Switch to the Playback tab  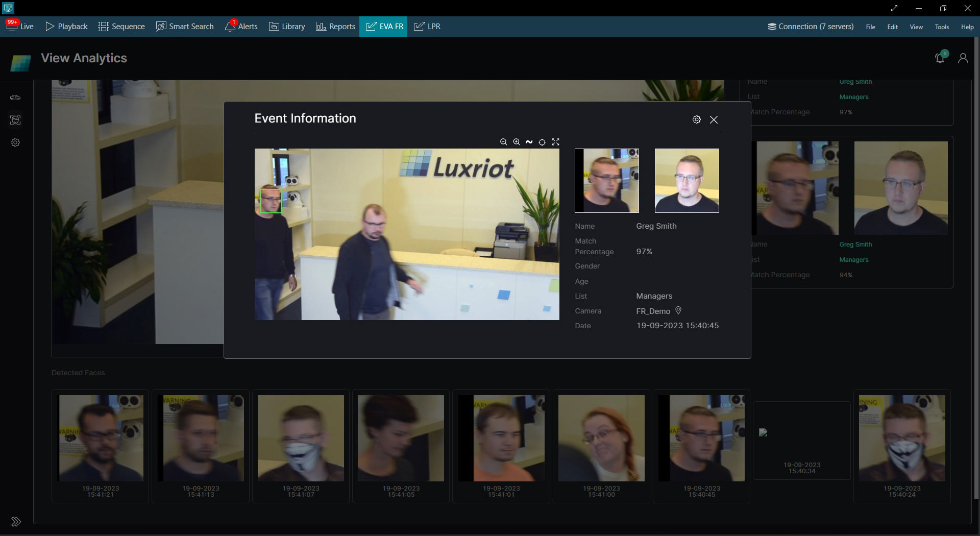tap(67, 27)
